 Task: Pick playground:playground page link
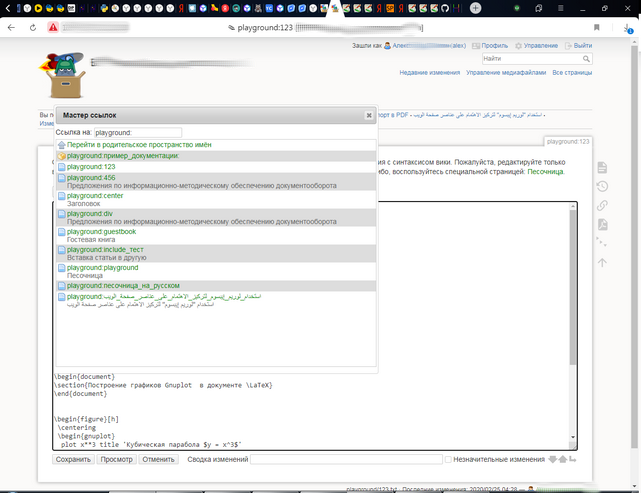[x=103, y=268]
